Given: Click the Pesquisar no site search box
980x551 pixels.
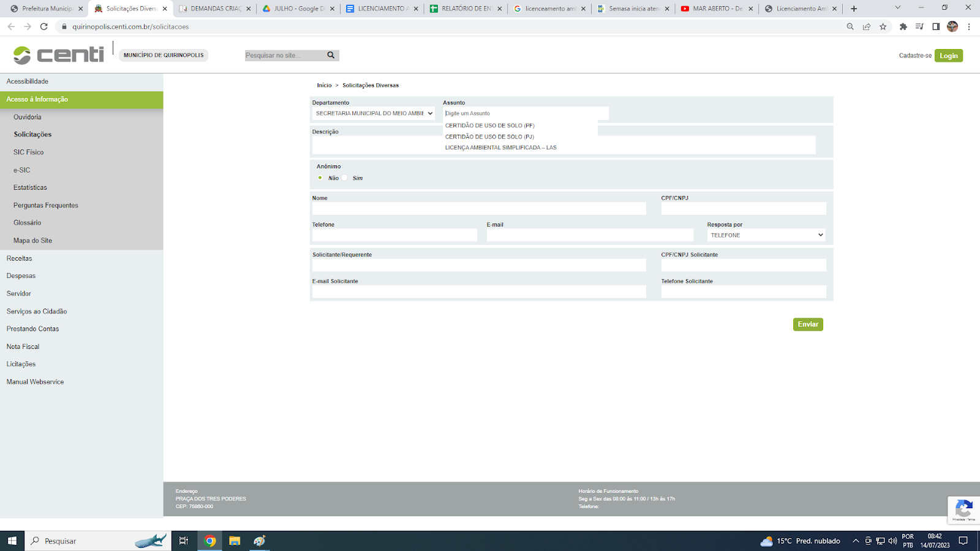Looking at the screenshot, I should coord(285,55).
